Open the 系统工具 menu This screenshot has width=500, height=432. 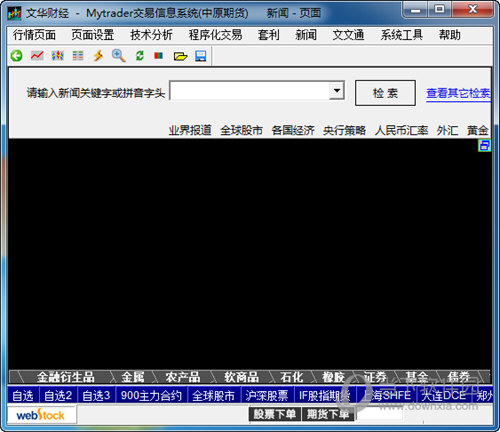402,35
